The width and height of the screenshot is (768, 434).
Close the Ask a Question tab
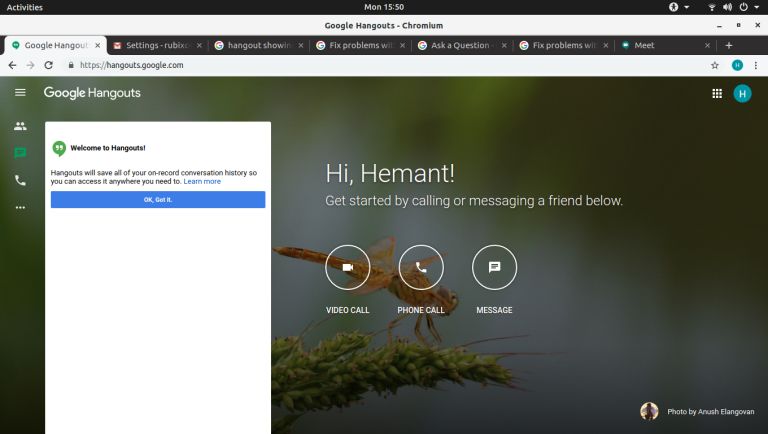tap(504, 45)
